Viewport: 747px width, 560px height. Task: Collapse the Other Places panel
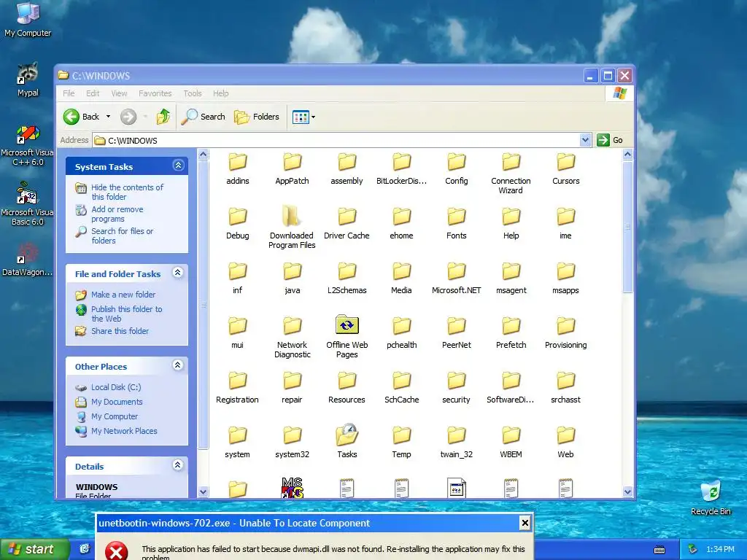[178, 365]
